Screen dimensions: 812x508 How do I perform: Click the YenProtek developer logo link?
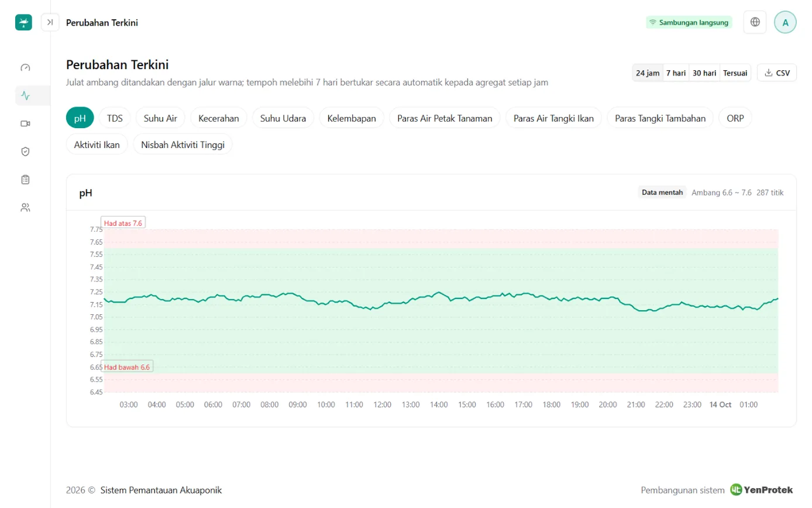pos(762,490)
